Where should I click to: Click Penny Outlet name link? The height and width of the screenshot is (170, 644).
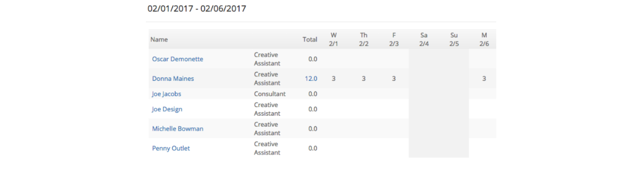tap(171, 148)
